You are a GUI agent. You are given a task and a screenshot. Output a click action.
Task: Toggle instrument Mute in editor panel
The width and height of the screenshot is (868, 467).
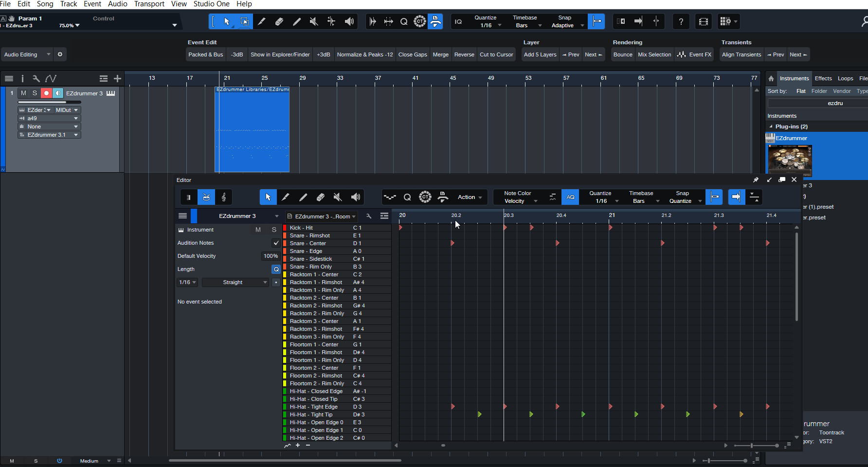point(258,230)
